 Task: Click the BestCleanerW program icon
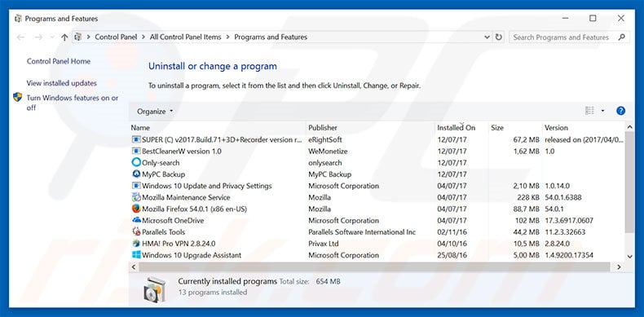[136, 151]
